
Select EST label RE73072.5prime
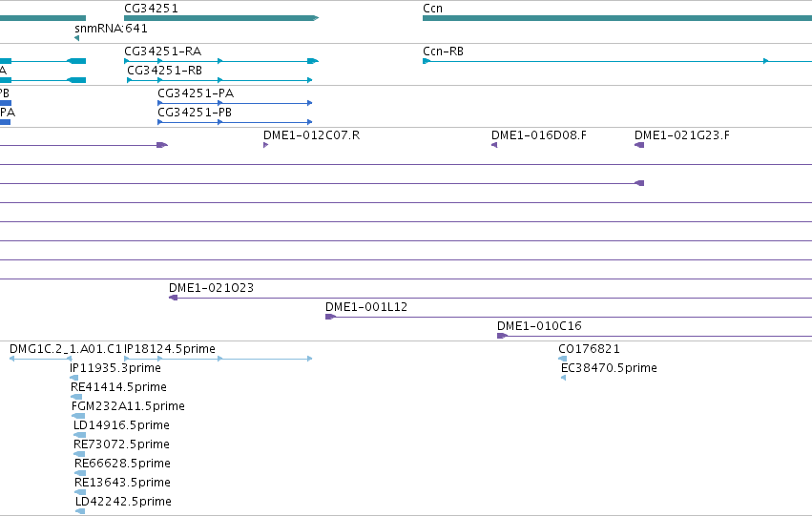click(121, 444)
